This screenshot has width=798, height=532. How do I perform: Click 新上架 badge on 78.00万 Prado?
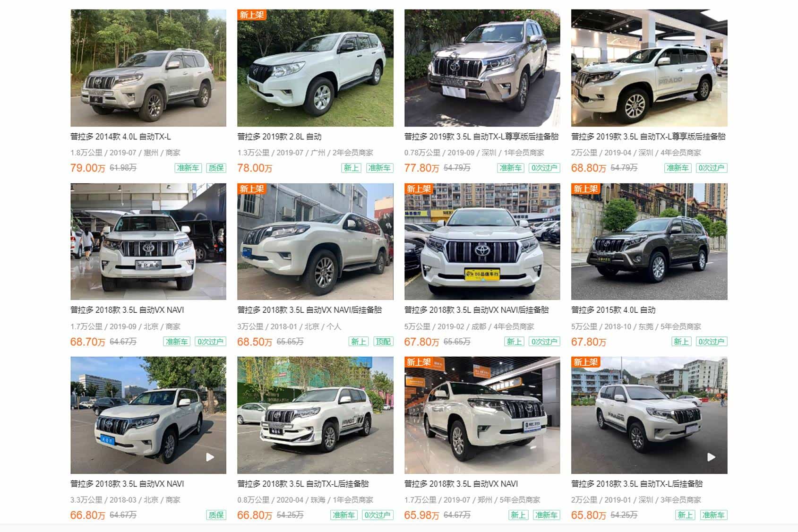[252, 15]
